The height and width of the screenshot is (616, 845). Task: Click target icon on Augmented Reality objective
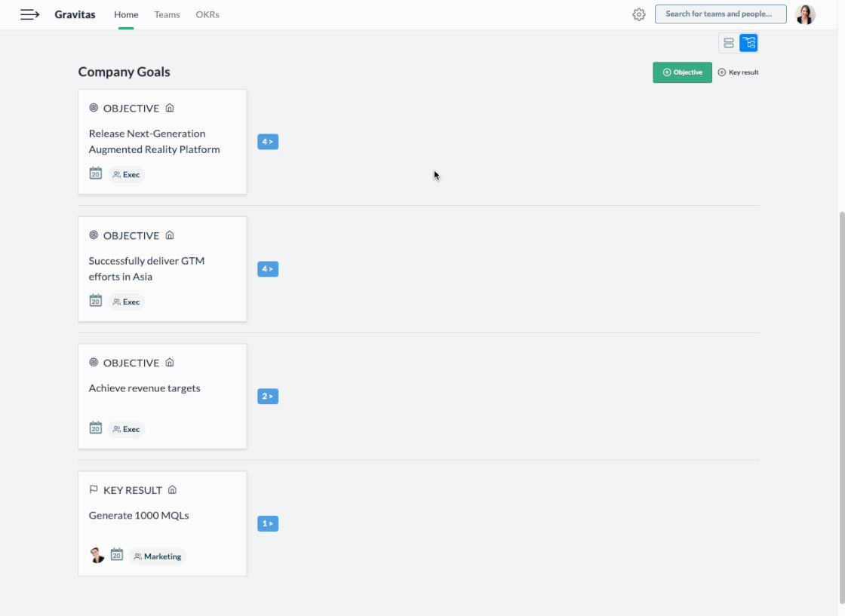coord(94,108)
